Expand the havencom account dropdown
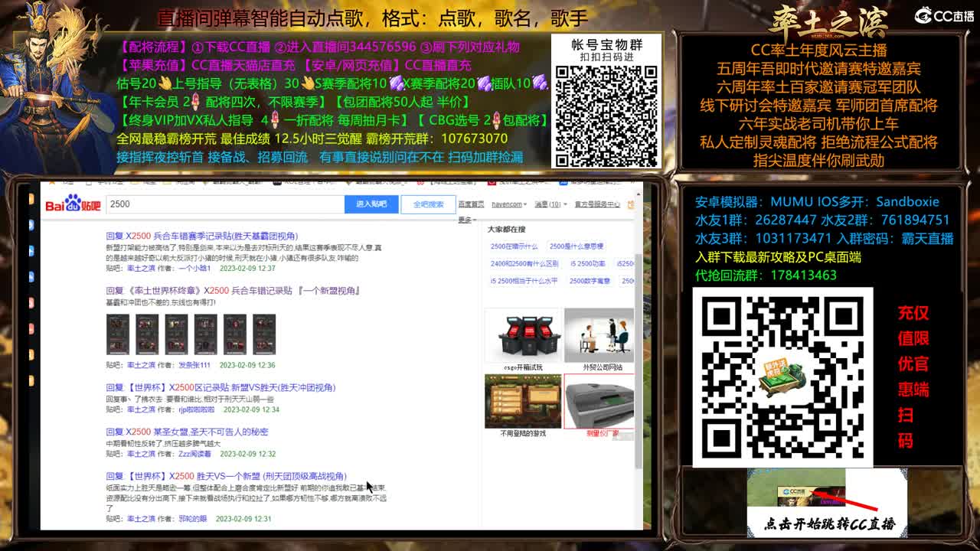The height and width of the screenshot is (551, 980). [x=509, y=204]
